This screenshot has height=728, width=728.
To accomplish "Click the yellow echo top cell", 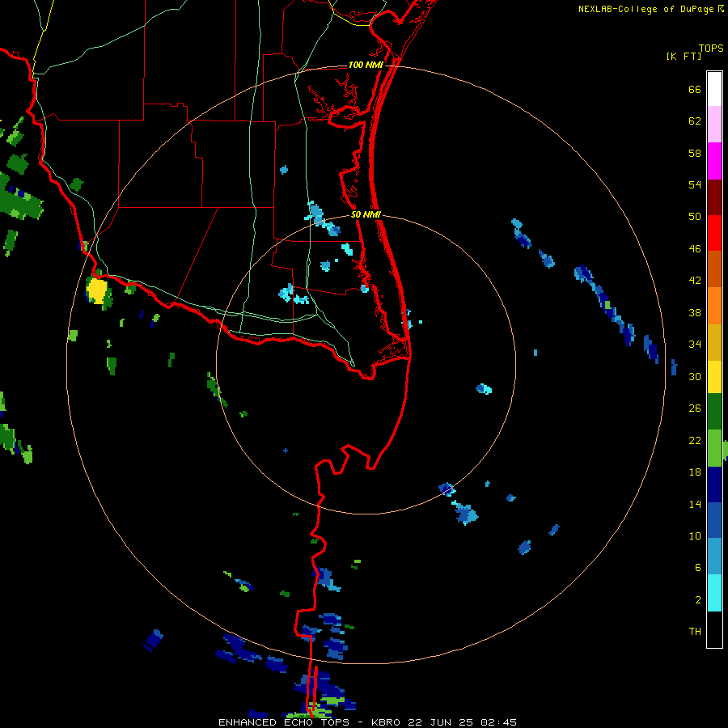I will pos(97,290).
